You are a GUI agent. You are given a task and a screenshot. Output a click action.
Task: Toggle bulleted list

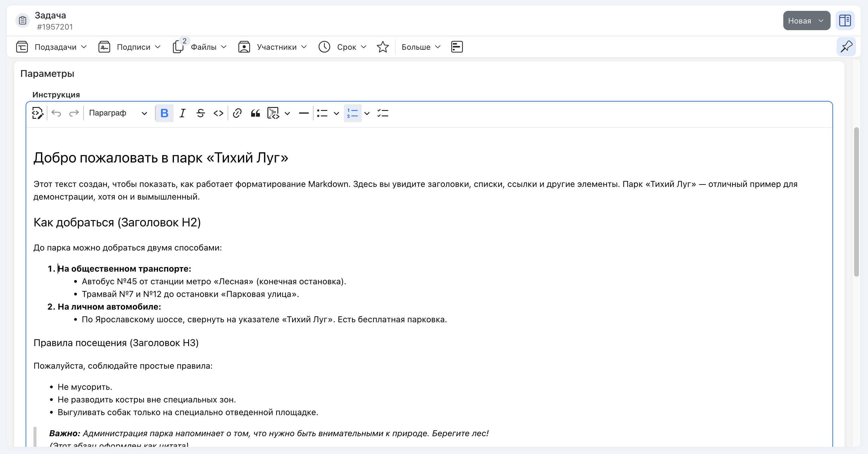point(322,113)
